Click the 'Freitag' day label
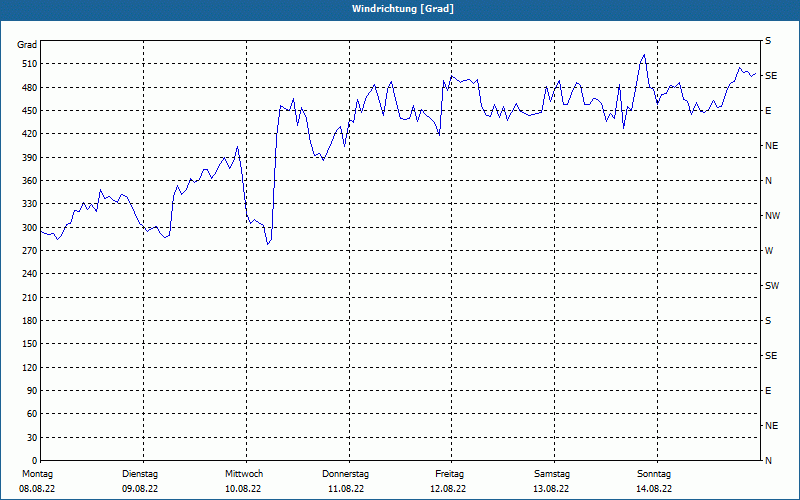This screenshot has height=500, width=800. tap(449, 474)
